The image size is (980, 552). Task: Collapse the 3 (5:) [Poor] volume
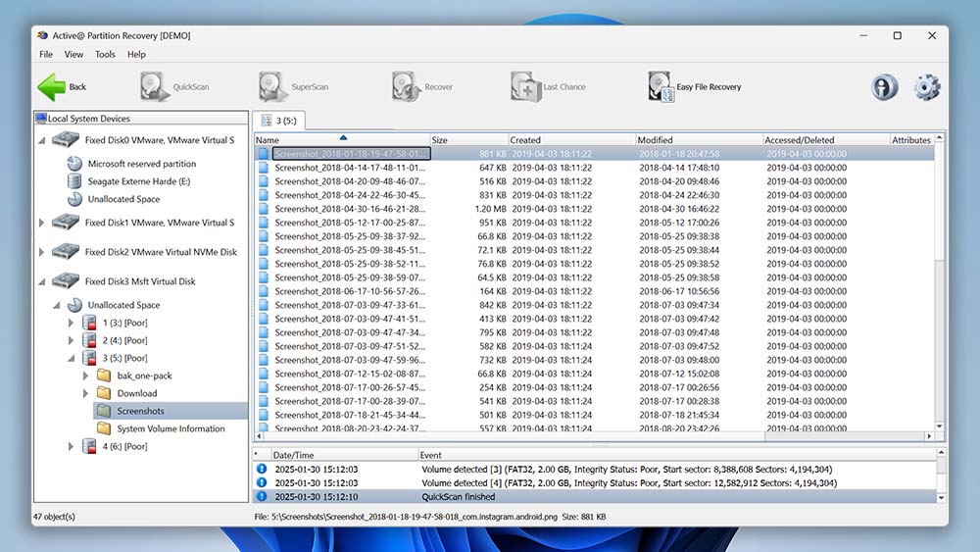point(72,359)
